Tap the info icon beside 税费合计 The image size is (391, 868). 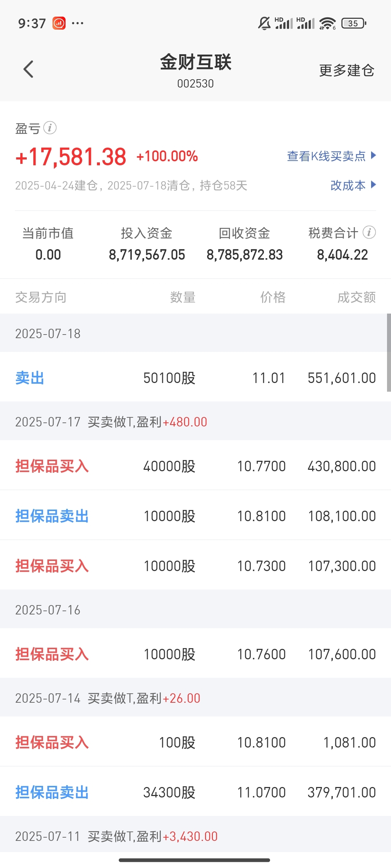[x=369, y=233]
